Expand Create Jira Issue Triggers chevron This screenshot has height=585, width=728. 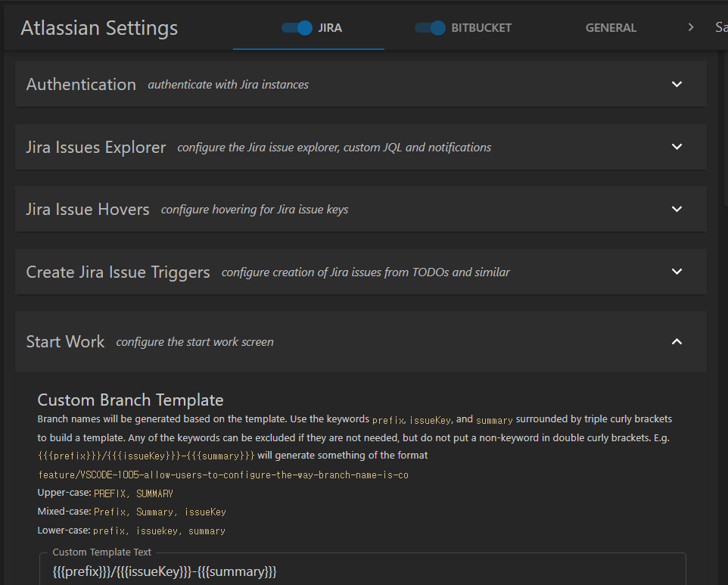pos(677,272)
